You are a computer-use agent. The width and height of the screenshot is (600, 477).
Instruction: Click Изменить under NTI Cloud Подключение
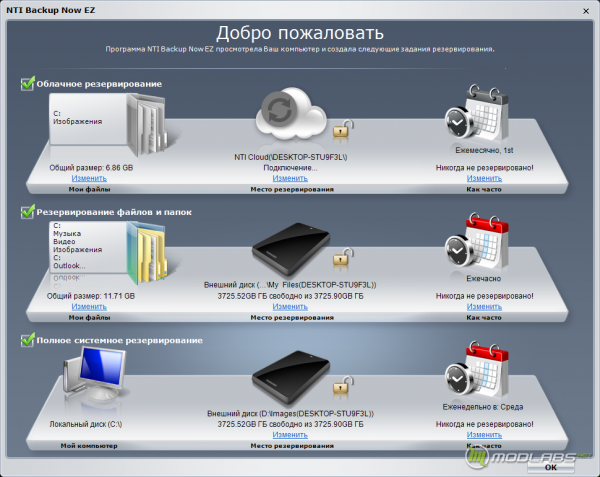click(x=290, y=178)
